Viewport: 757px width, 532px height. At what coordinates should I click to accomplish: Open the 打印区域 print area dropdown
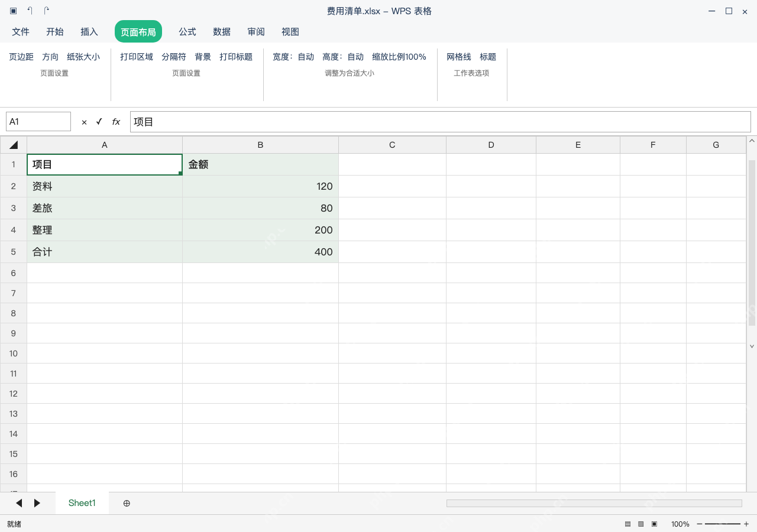137,57
